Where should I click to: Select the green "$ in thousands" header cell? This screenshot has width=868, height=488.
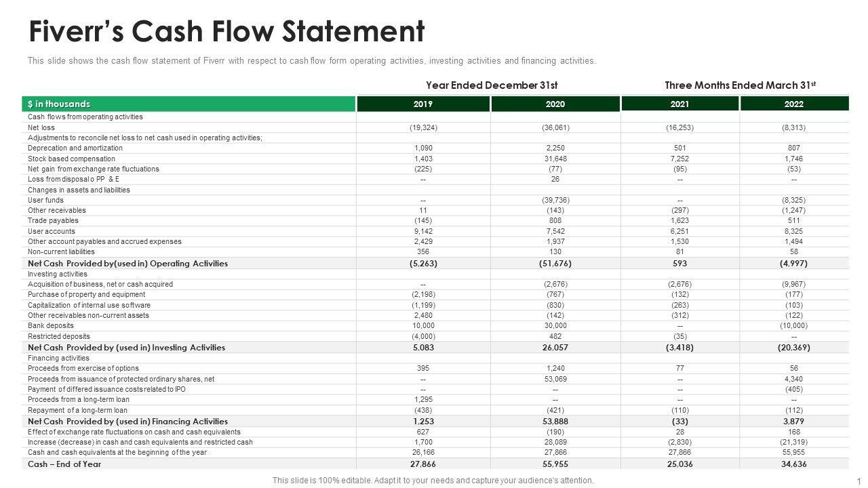189,104
